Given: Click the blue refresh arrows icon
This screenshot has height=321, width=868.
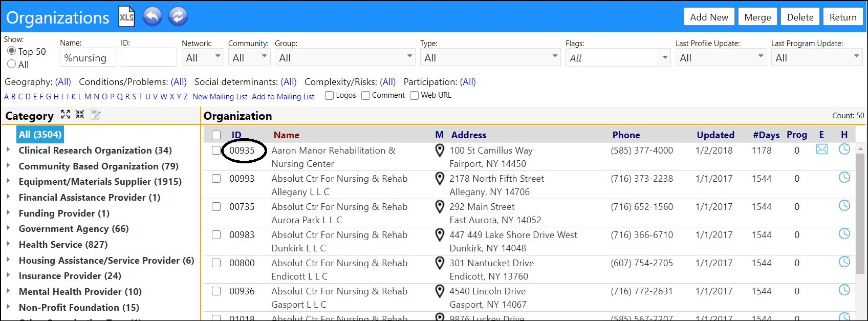Looking at the screenshot, I should point(178,17).
